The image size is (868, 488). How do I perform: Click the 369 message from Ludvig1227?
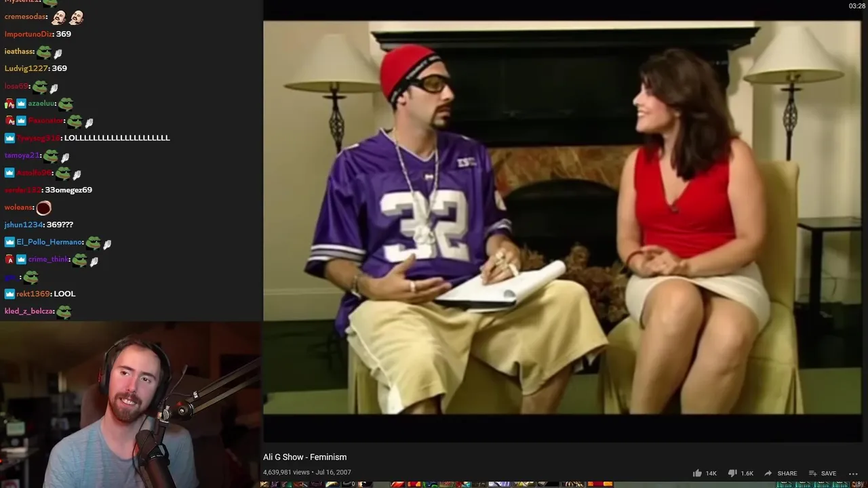[x=59, y=68]
